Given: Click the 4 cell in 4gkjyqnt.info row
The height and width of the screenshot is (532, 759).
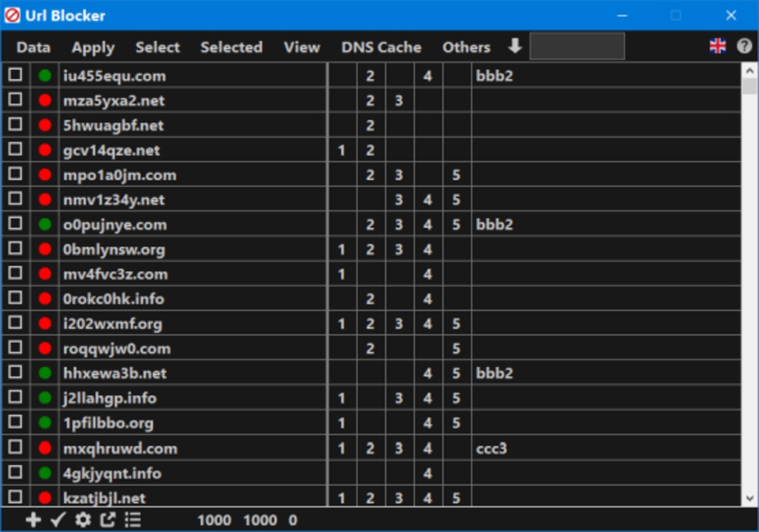Looking at the screenshot, I should 428,473.
